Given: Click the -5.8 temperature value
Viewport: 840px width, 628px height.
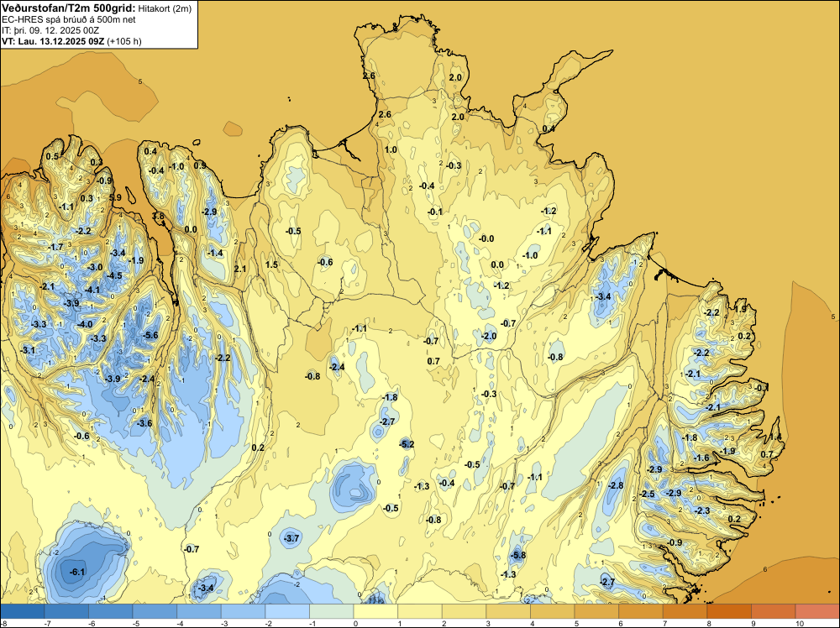Looking at the screenshot, I should (518, 555).
